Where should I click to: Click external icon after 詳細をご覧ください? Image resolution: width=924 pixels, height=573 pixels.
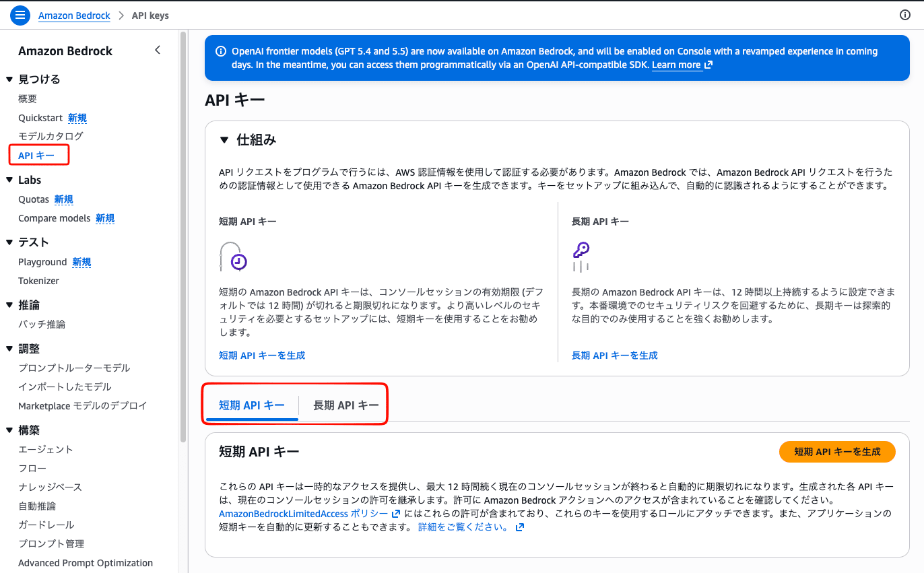pos(519,527)
